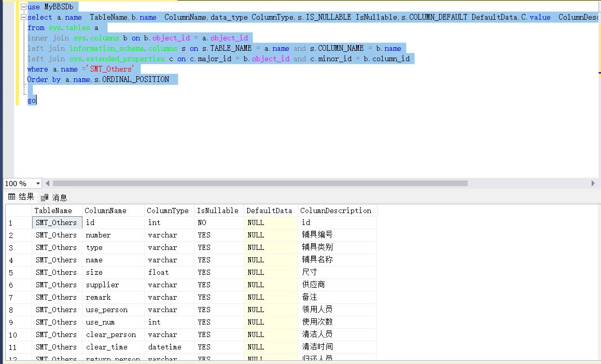Switch to the 结果 tab

(x=21, y=197)
